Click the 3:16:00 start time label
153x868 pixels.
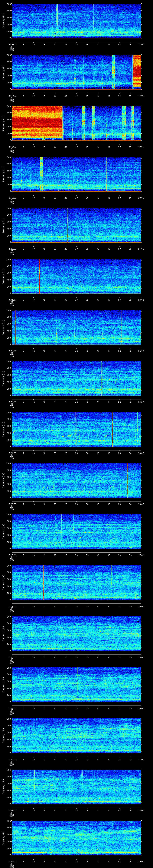[12, 44]
